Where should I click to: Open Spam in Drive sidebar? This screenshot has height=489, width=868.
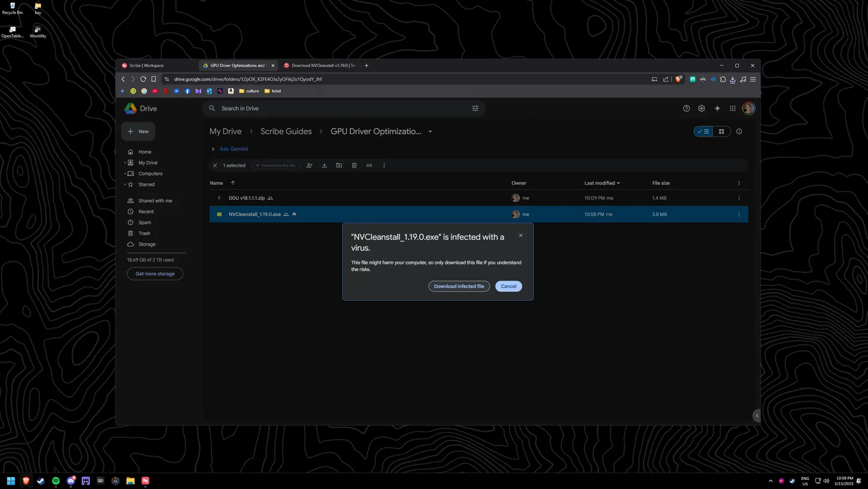tap(144, 223)
